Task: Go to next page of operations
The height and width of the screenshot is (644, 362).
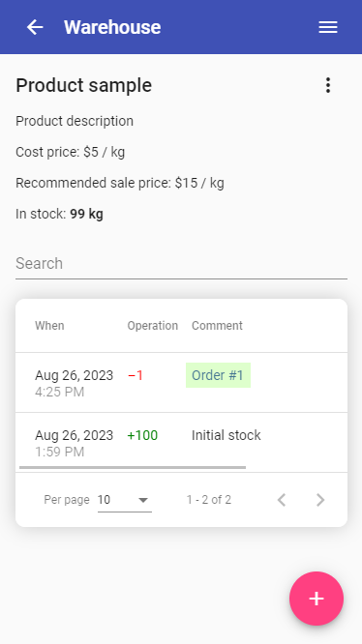Action: coord(320,500)
